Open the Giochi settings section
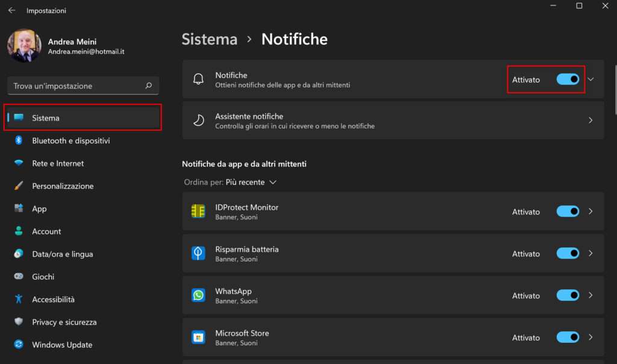617x364 pixels. tap(83, 277)
